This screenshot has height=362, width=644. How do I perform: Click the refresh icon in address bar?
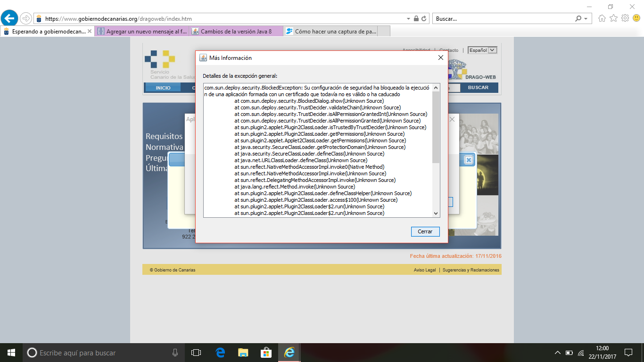coord(424,19)
